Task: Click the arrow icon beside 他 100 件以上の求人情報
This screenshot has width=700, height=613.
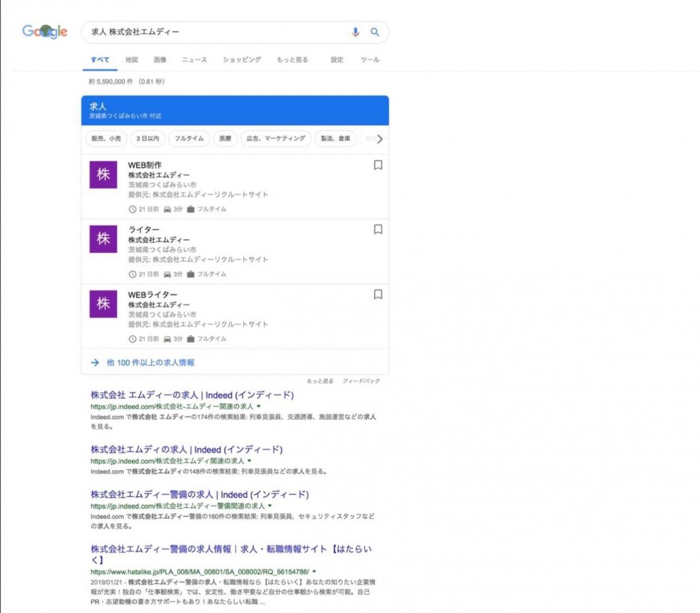Action: (94, 363)
